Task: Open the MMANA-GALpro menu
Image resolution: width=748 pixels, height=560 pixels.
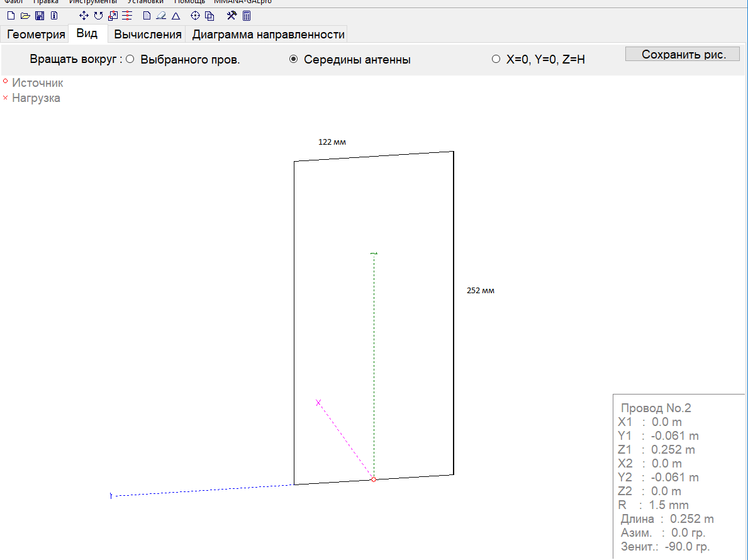Action: (243, 2)
